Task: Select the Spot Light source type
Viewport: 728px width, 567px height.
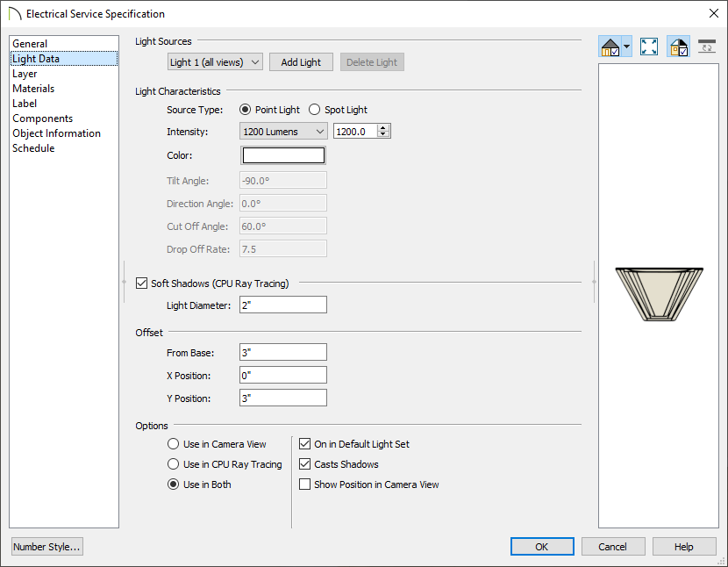Action: (x=315, y=110)
